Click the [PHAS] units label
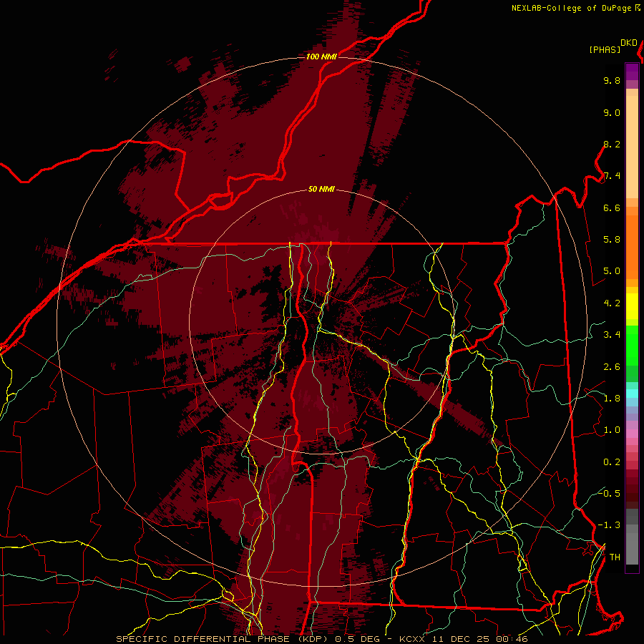The height and width of the screenshot is (644, 644). coord(605,49)
